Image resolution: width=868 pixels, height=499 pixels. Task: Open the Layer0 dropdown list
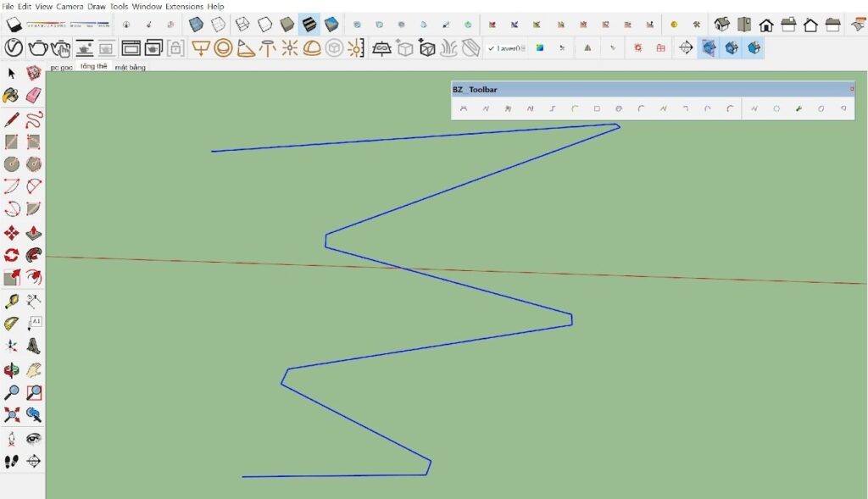[x=522, y=48]
